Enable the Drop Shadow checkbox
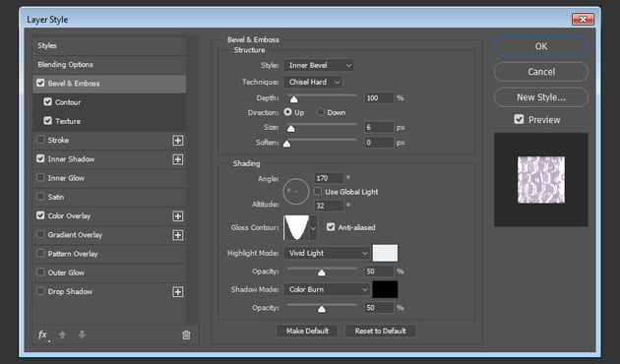The width and height of the screenshot is (620, 364). 40,291
